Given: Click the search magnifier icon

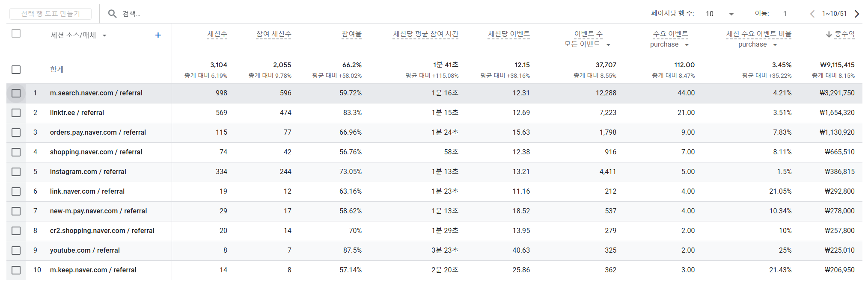Looking at the screenshot, I should tap(112, 14).
